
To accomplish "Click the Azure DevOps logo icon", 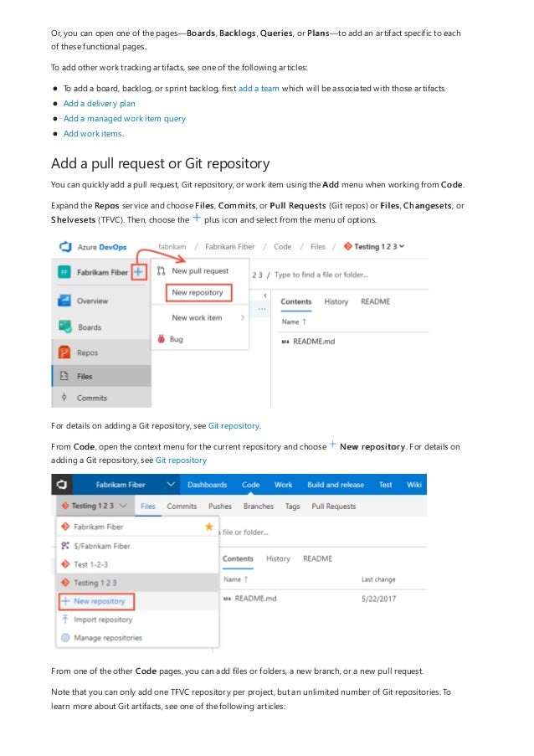I will (65, 247).
